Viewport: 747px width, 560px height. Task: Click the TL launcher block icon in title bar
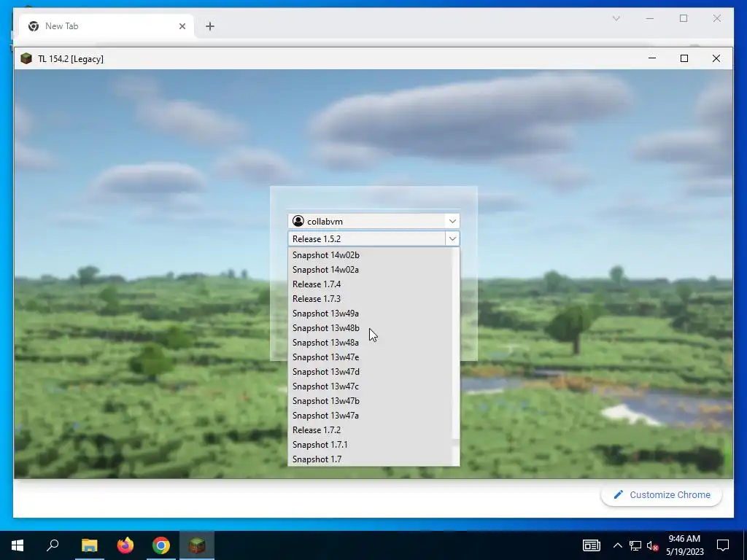26,58
